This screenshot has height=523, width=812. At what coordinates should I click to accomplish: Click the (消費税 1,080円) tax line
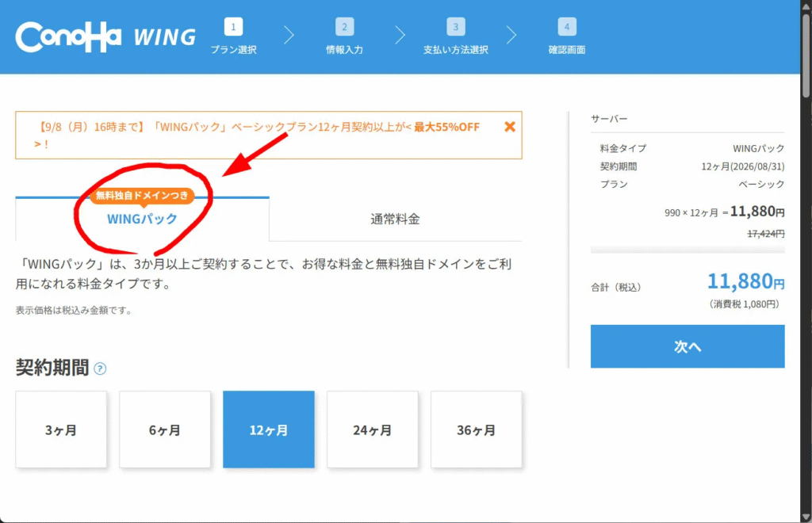click(744, 304)
